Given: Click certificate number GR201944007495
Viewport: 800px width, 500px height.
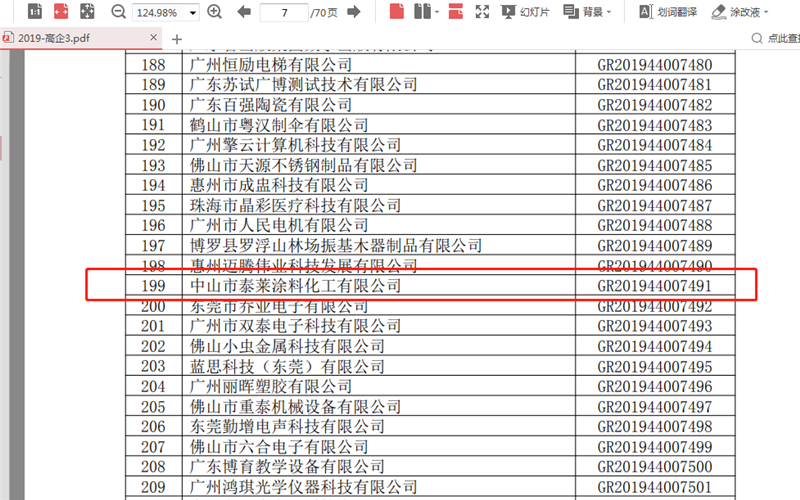Looking at the screenshot, I should point(655,366).
